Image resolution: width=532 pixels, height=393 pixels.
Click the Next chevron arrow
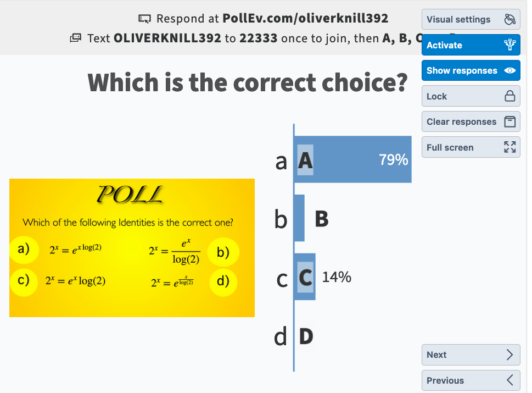point(509,355)
